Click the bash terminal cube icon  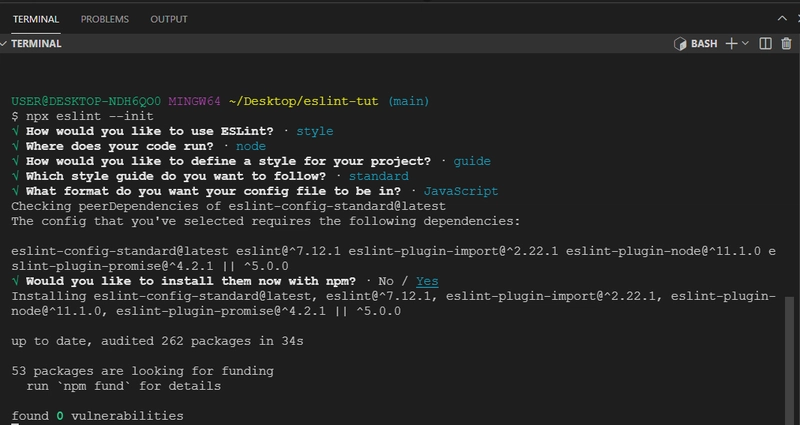[681, 44]
